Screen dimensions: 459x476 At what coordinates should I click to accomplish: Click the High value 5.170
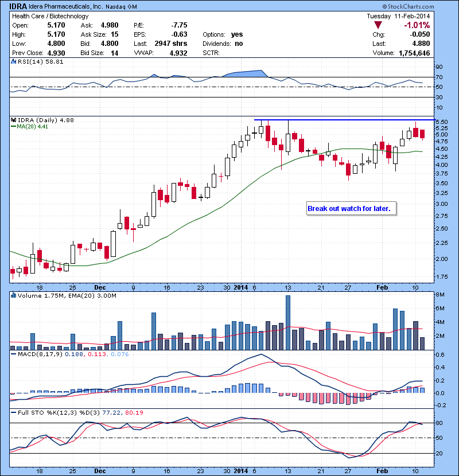pos(56,34)
